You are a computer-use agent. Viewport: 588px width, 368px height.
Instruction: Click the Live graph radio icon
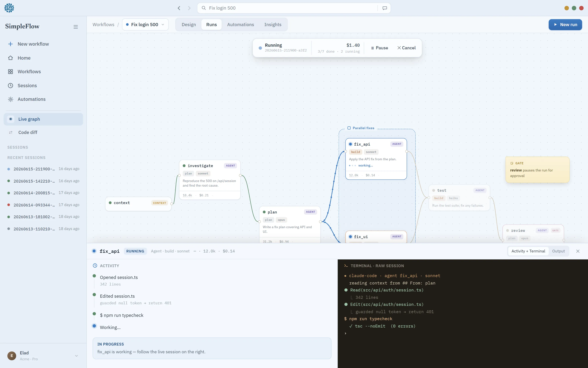pos(11,119)
